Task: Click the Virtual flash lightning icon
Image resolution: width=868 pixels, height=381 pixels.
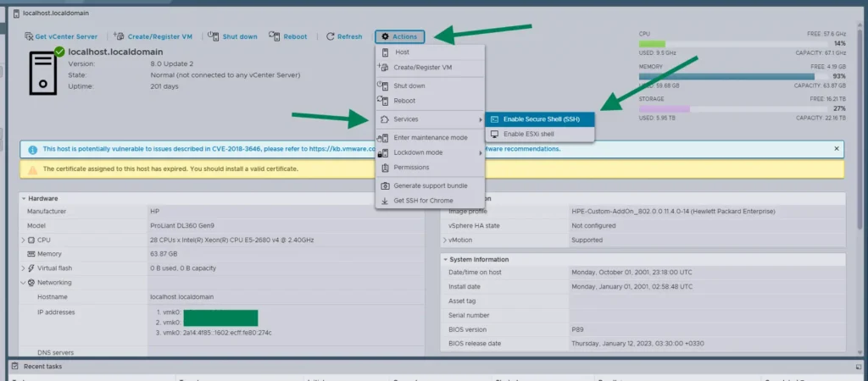Action: (31, 268)
